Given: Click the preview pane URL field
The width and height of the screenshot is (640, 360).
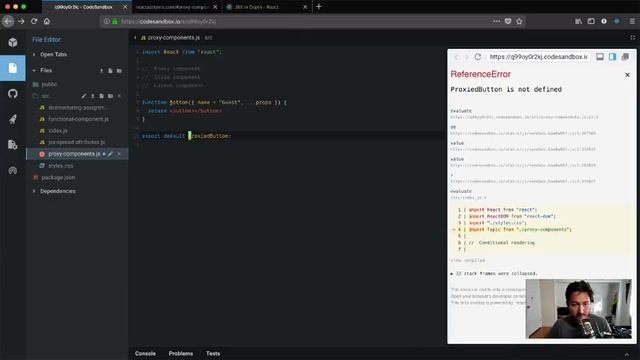Looking at the screenshot, I should pos(538,57).
